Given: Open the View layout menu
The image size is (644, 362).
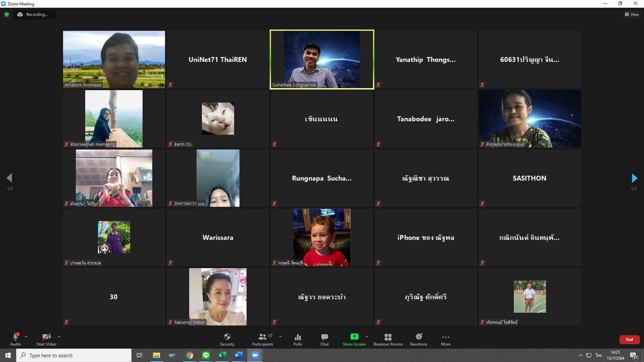Looking at the screenshot, I should tap(632, 14).
